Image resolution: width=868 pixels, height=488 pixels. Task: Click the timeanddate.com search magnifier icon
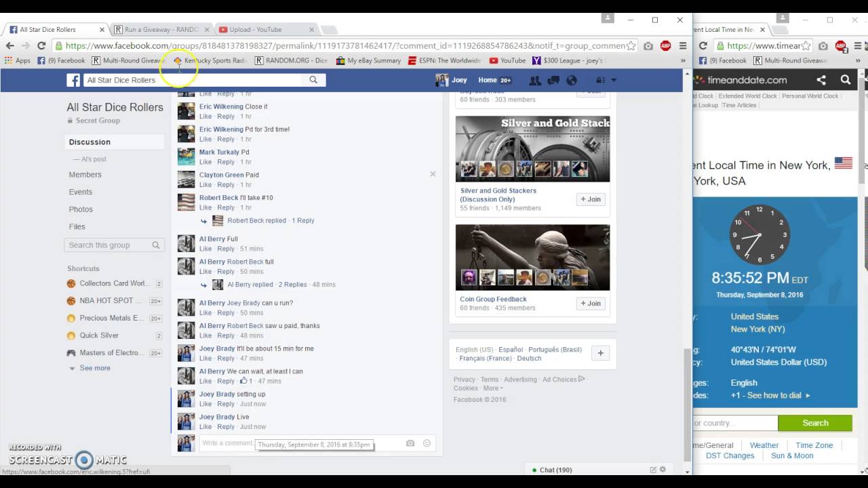pos(846,80)
